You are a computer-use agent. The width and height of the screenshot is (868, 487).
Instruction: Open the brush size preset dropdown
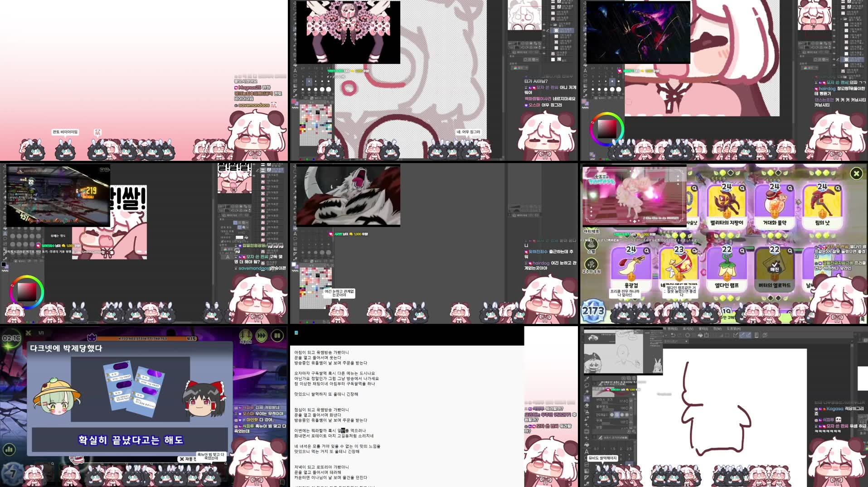tap(631, 401)
